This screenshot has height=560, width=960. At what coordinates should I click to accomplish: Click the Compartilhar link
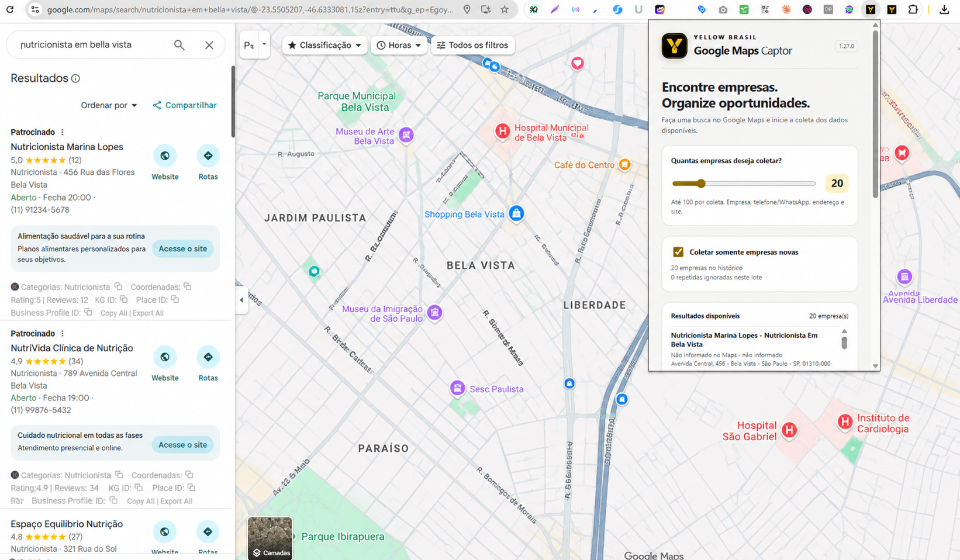(x=185, y=105)
